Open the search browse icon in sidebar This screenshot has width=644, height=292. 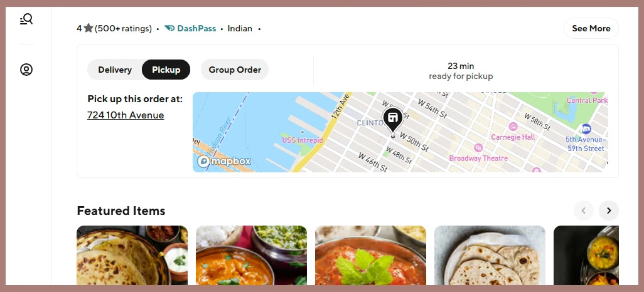26,19
